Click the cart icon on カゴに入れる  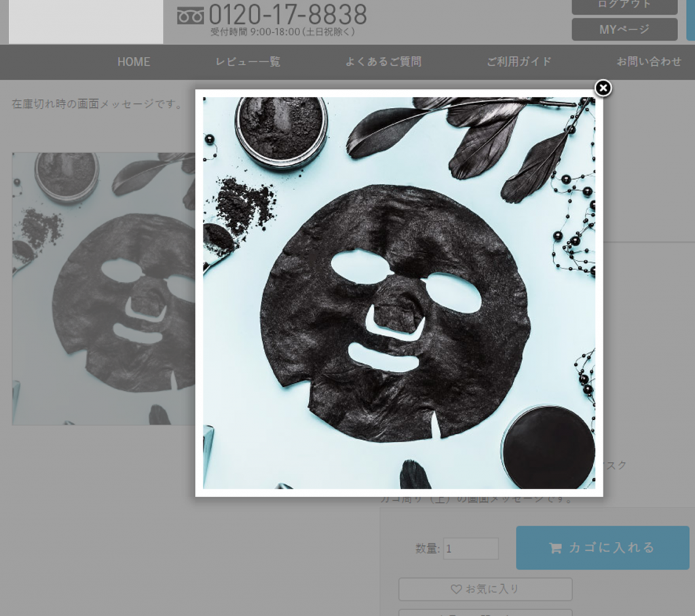(x=555, y=548)
